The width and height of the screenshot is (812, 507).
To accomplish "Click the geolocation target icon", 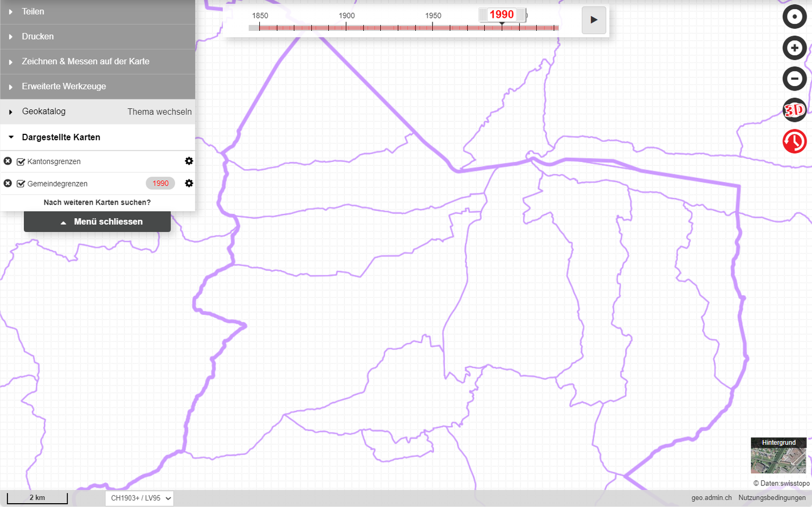I will pyautogui.click(x=794, y=17).
